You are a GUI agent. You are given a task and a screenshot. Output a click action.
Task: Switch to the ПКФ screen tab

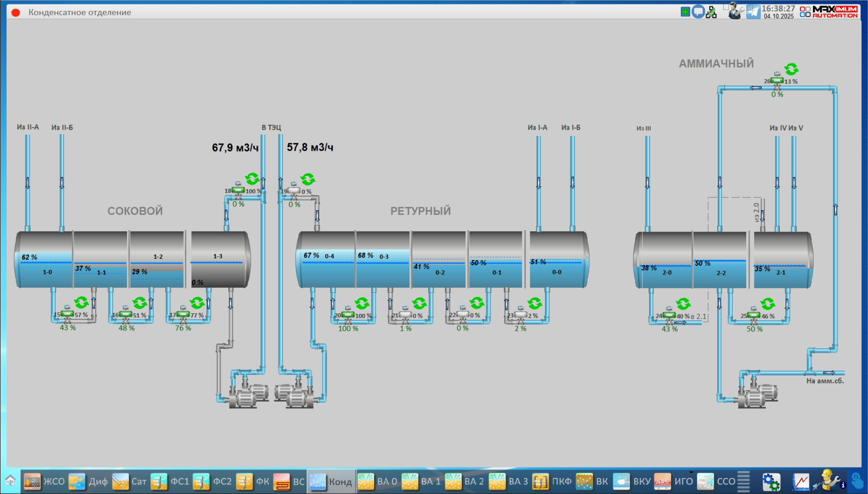click(552, 481)
